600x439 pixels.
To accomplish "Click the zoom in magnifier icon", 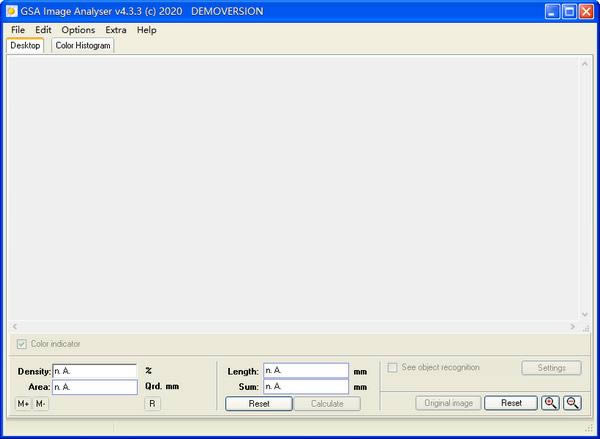I will (x=550, y=403).
